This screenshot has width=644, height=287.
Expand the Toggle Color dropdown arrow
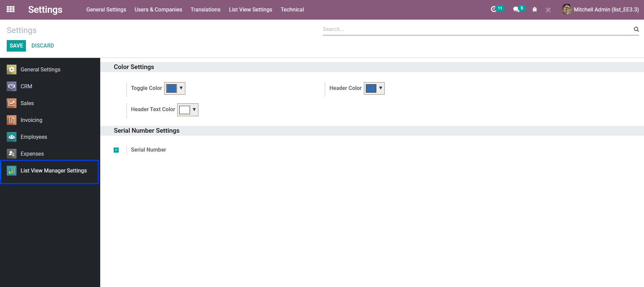pos(181,88)
